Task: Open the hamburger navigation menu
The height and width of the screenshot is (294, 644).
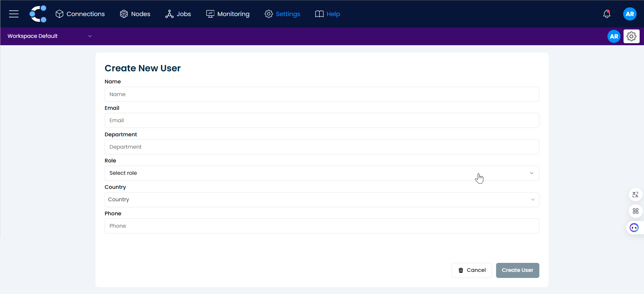Action: [14, 14]
